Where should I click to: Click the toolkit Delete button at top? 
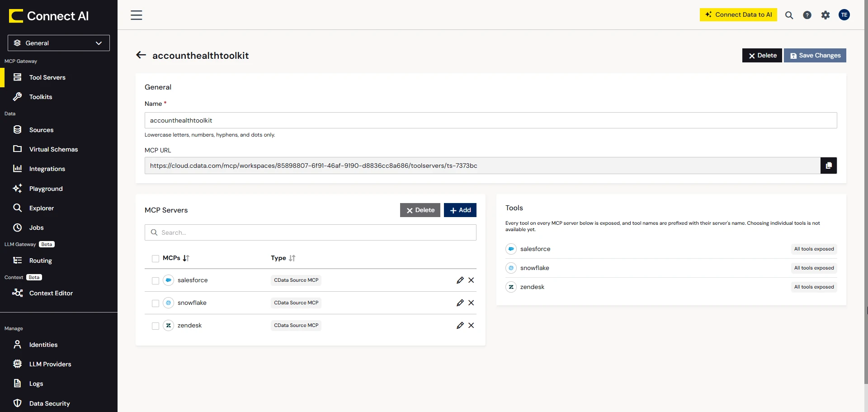pos(762,55)
